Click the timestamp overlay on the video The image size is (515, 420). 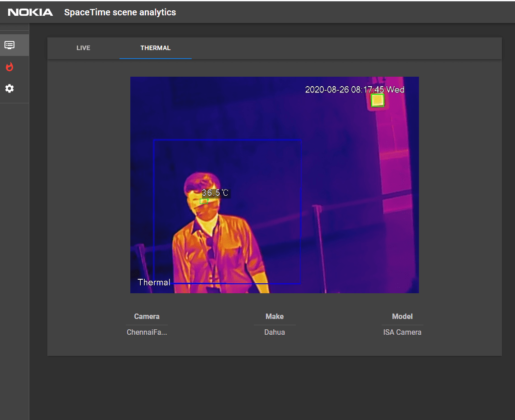coord(354,89)
